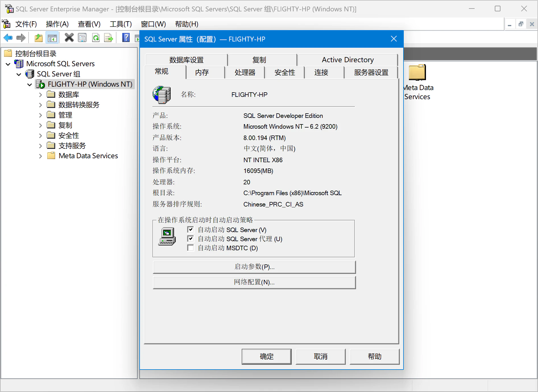Collapse the FLIGHTY-HP (Windows NT) node

coord(30,85)
